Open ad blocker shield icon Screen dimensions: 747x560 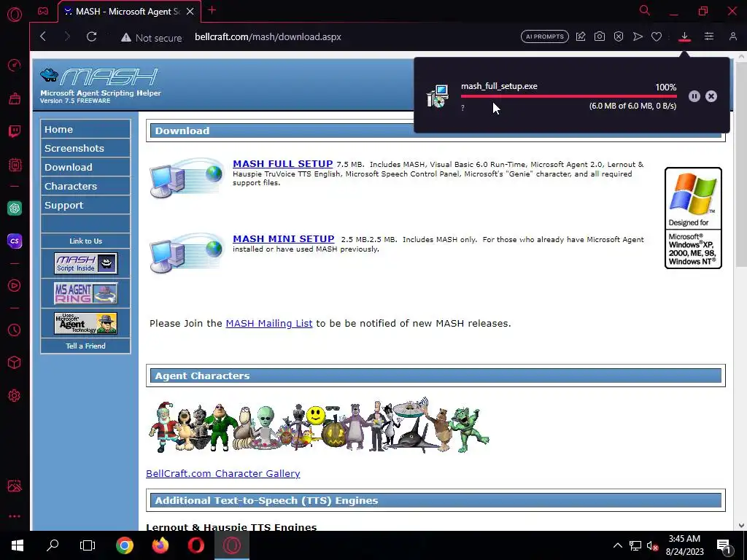[x=619, y=36]
